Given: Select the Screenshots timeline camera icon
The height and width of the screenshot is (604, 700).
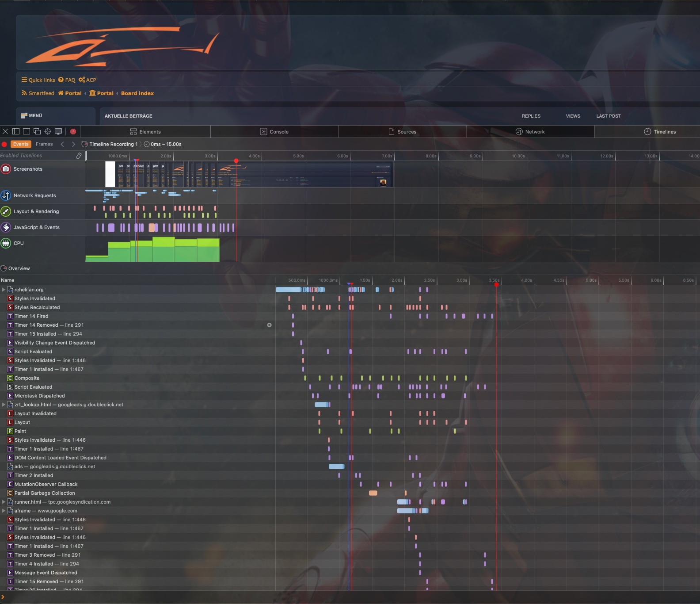Looking at the screenshot, I should point(6,169).
